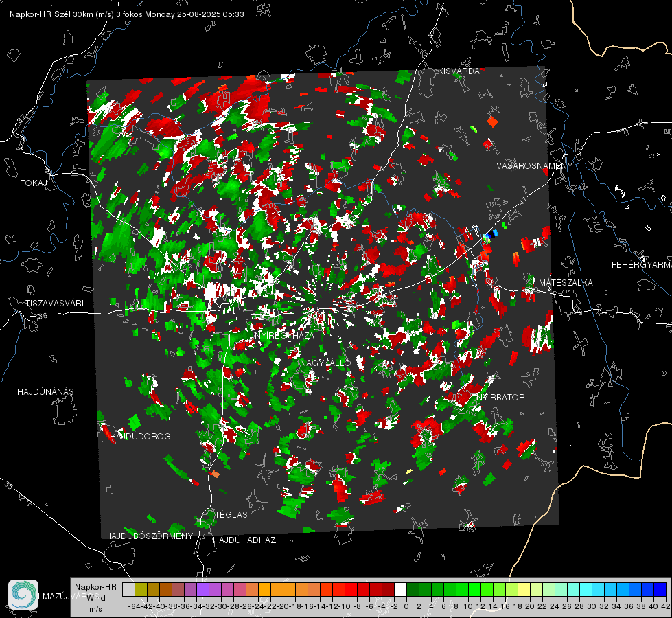Screen dimensions: 672x618
Task: Click the 'HAJDÚDOROG' city label
Action: (140, 437)
